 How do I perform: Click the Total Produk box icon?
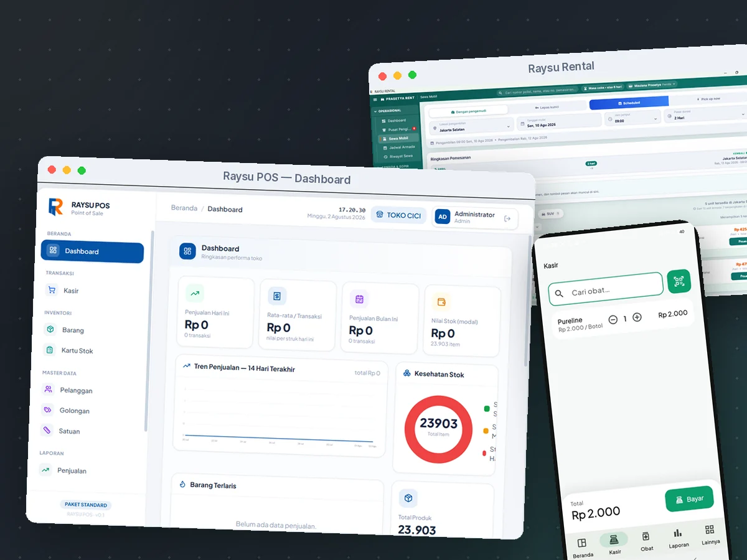(408, 498)
